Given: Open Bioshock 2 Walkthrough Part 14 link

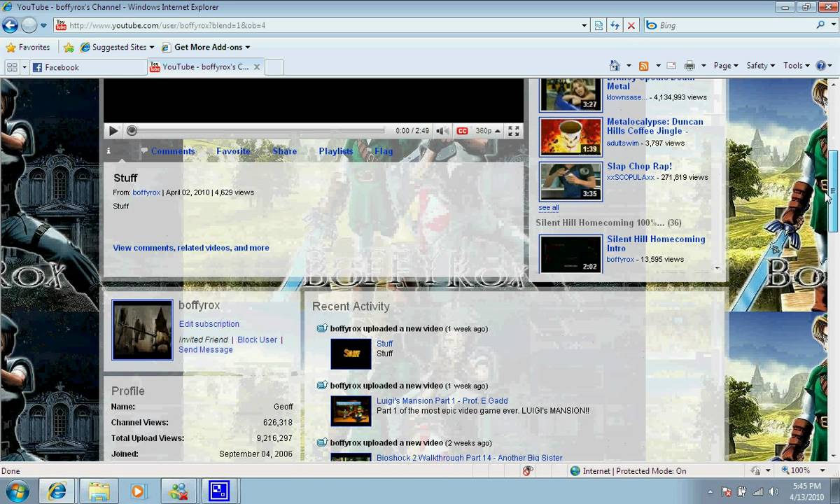Looking at the screenshot, I should tap(470, 458).
